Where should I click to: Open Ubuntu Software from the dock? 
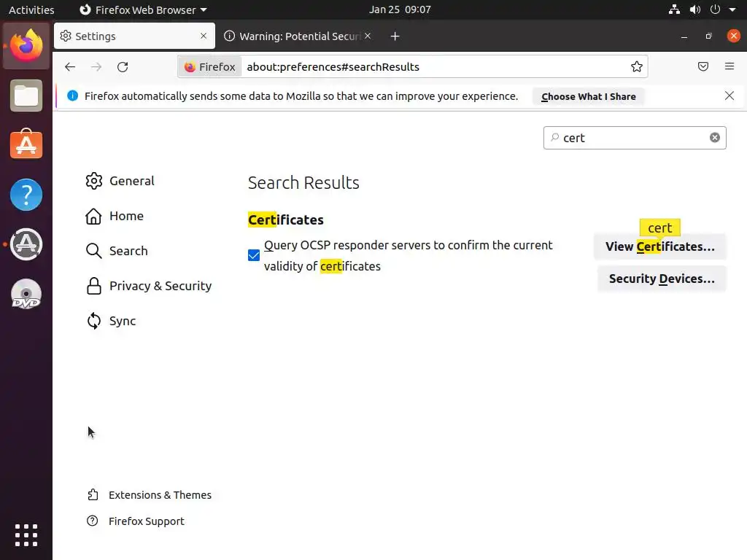coord(26,145)
